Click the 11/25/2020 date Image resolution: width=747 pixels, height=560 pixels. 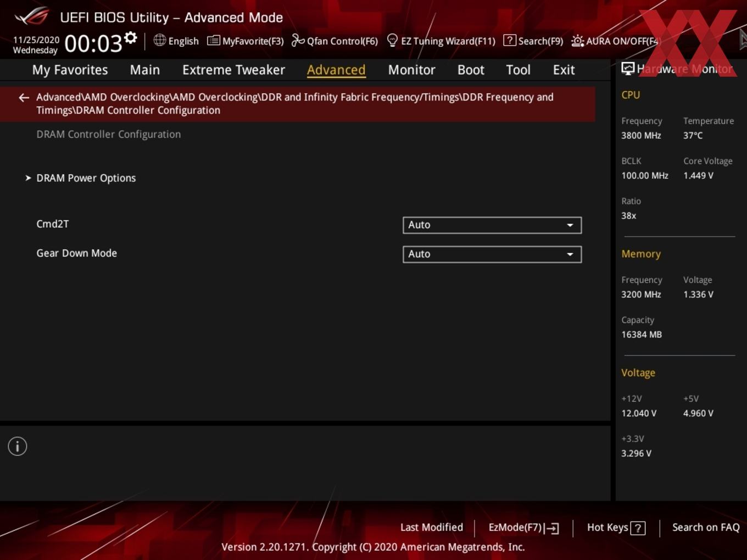click(36, 40)
